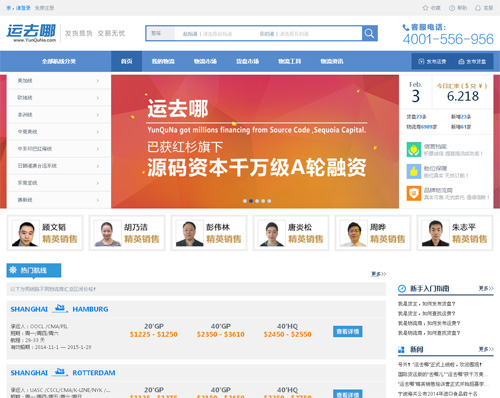500x398 pixels.
Task: Click the star 收藏 favorites icon
Action: pyautogui.click(x=425, y=8)
